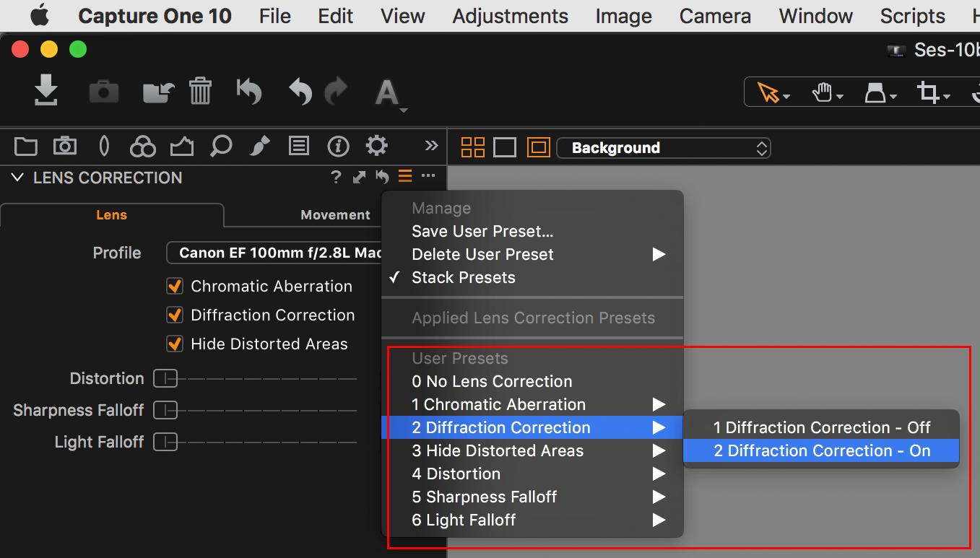Show more tool tabs double-chevron
This screenshot has height=558, width=980.
pyautogui.click(x=431, y=146)
